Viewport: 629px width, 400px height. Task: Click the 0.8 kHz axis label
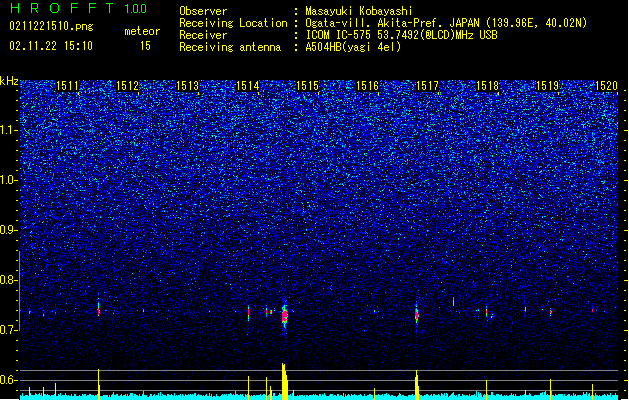pos(9,280)
